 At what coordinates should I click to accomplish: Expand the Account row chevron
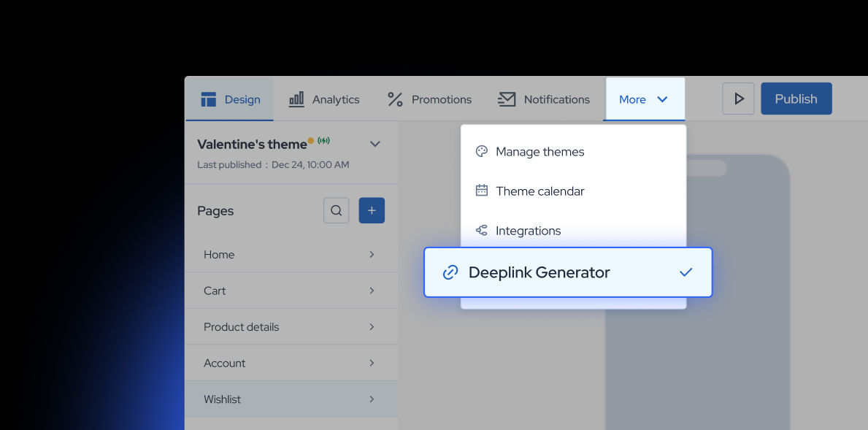(372, 363)
